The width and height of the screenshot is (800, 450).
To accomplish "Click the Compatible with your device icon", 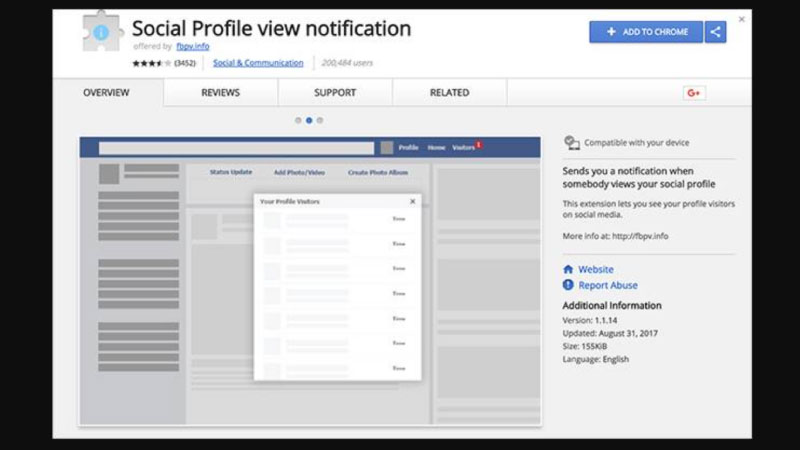I will click(571, 143).
